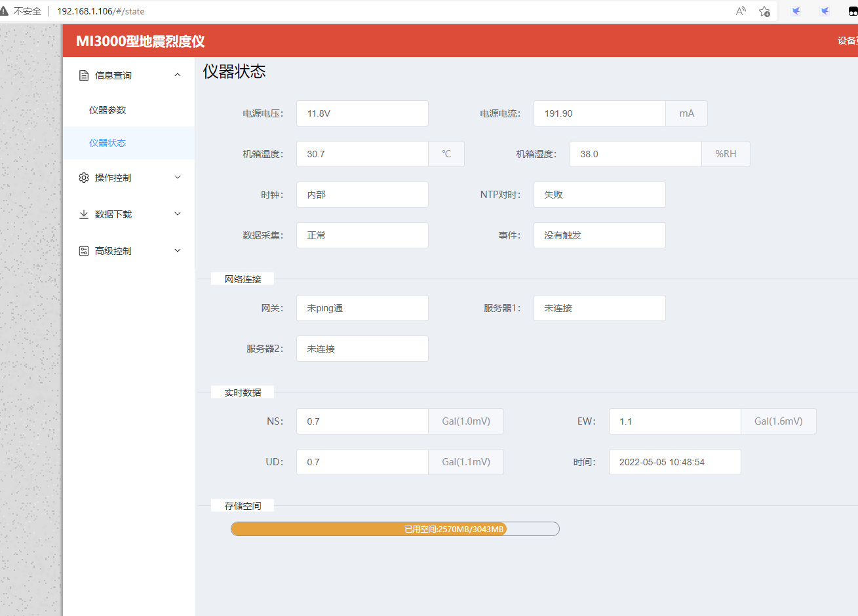The image size is (858, 616).
Task: Click the Gal(1.0mV) unit label
Action: (466, 421)
